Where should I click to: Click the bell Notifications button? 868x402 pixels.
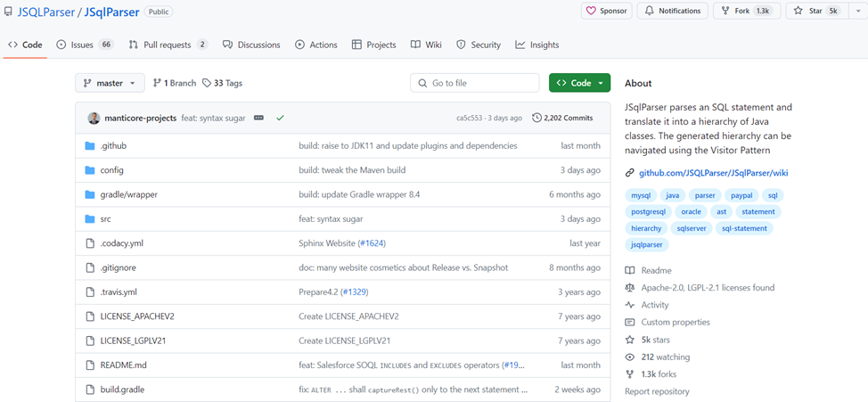673,11
